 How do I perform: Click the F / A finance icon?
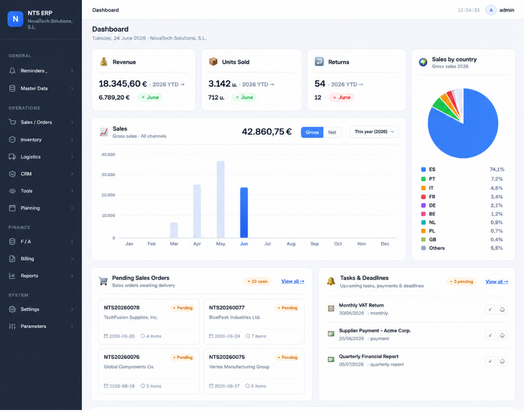coord(12,242)
